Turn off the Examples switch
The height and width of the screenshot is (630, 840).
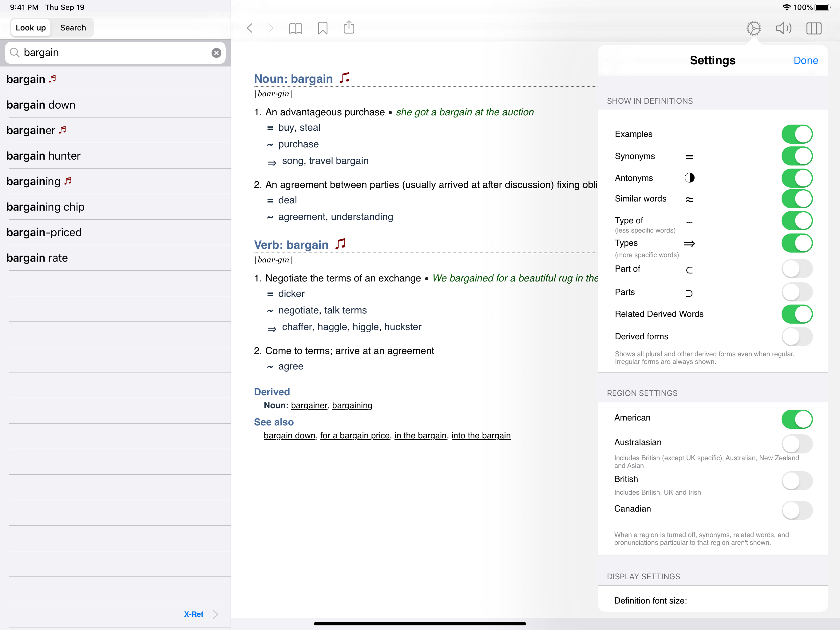[x=796, y=134]
